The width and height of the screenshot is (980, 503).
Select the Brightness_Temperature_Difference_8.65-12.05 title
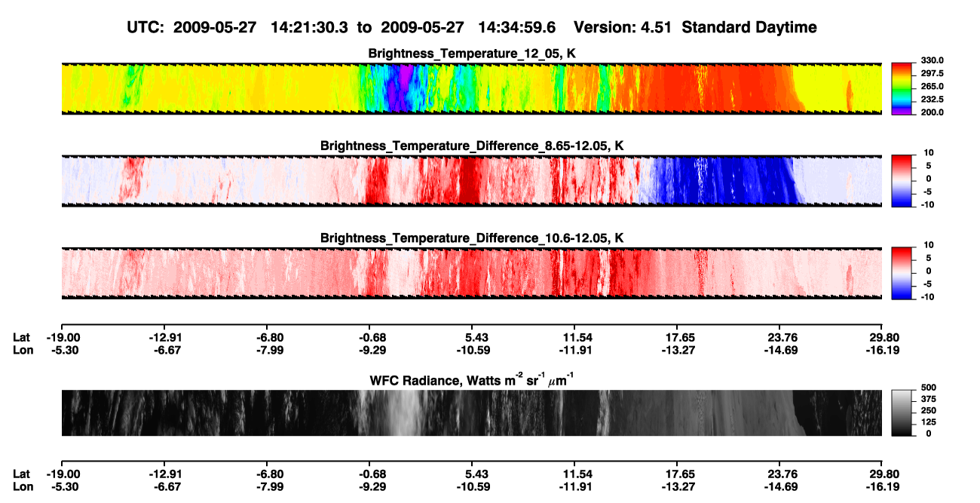(x=472, y=146)
